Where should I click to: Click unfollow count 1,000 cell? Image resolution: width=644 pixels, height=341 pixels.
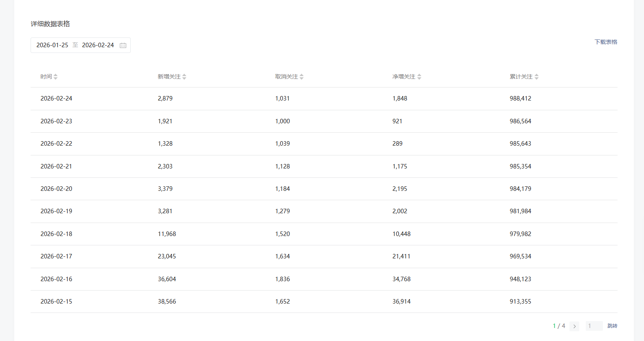(x=282, y=121)
